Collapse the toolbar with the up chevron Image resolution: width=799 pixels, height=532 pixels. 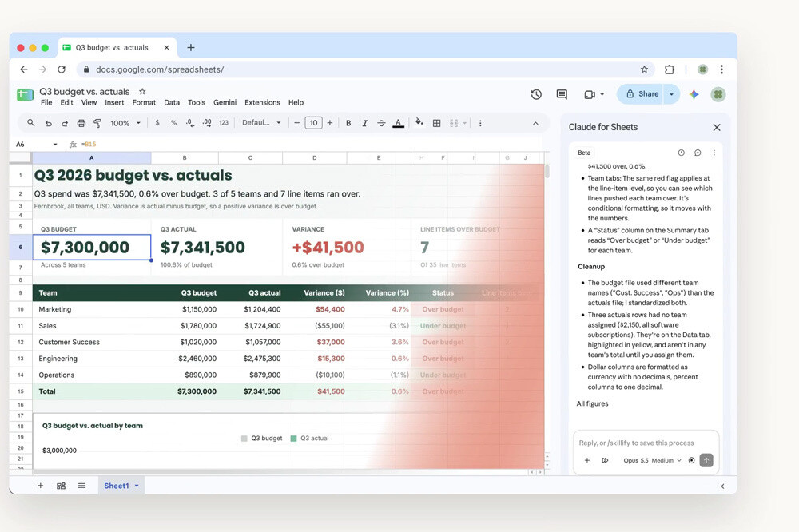[535, 123]
